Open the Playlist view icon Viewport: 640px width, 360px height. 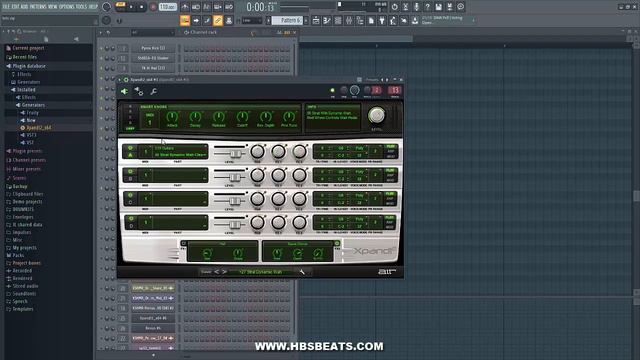point(316,20)
